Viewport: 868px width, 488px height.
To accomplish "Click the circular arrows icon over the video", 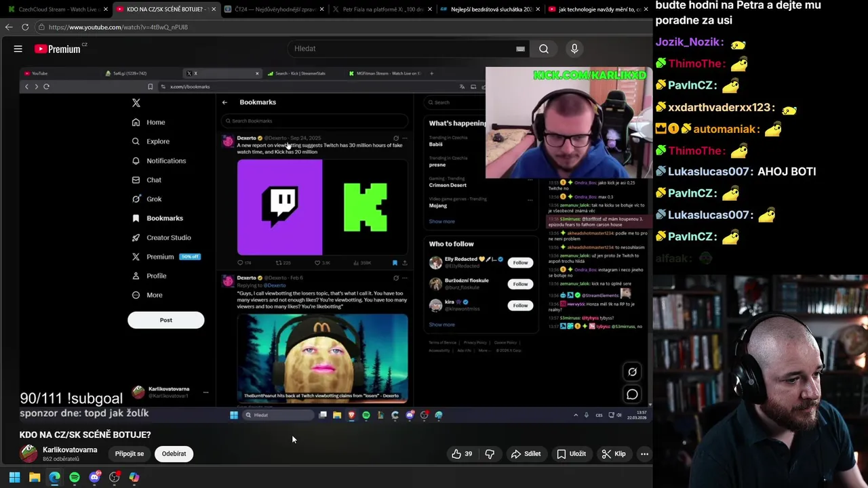I will (x=632, y=371).
